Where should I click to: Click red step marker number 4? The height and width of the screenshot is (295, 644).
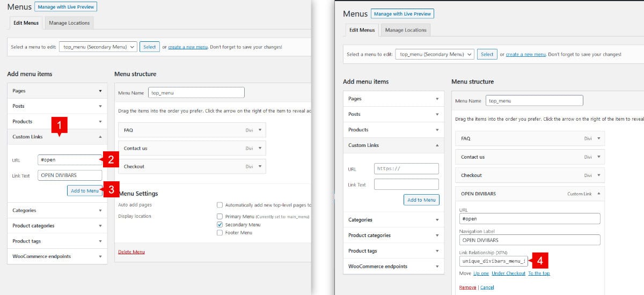pyautogui.click(x=539, y=261)
